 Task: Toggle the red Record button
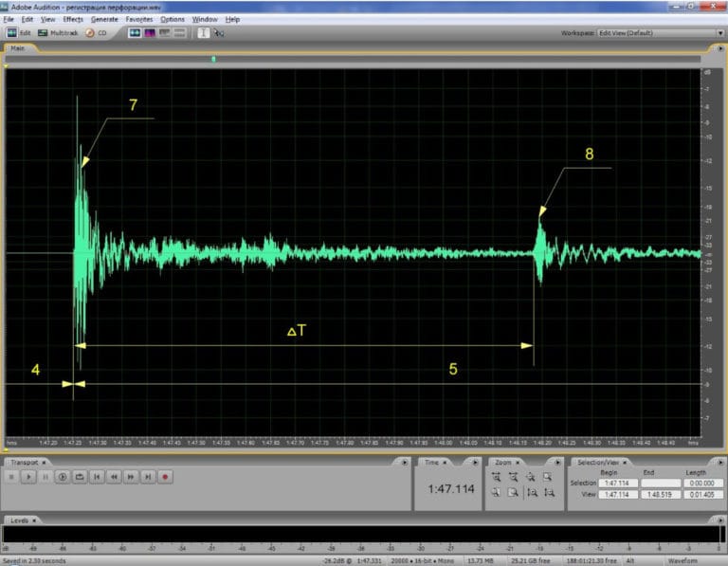[165, 477]
